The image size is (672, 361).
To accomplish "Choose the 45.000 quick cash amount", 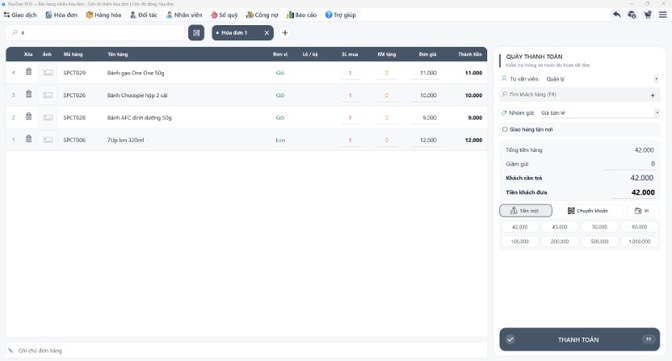I will (560, 227).
